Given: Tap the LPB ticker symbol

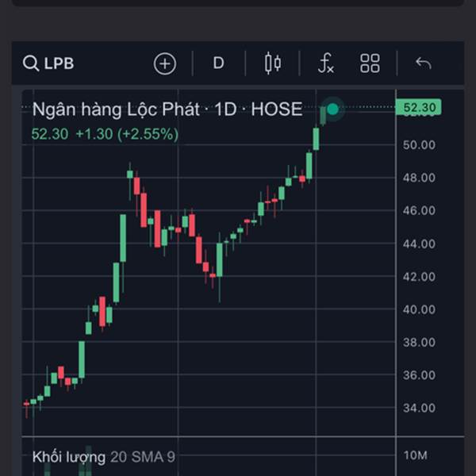Looking at the screenshot, I should (x=59, y=63).
